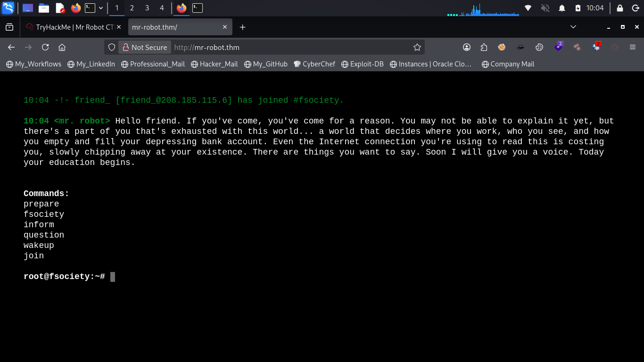Launch Firefox from the panel launcher

tap(76, 8)
